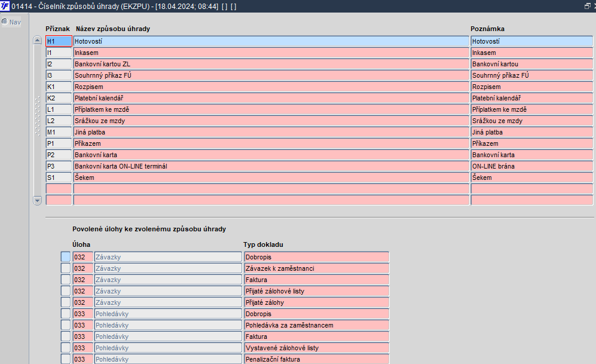The height and width of the screenshot is (364, 596).
Task: Select the 'Srážkou ze mzdy' name field
Action: 271,121
